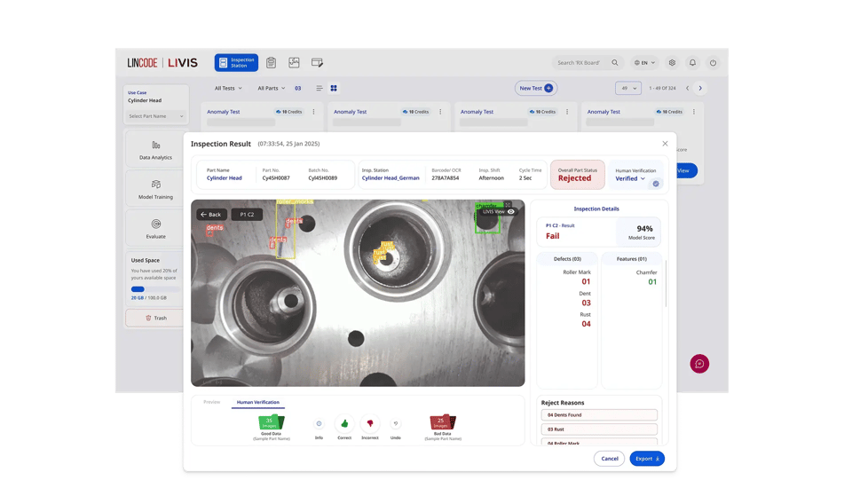The height and width of the screenshot is (504, 852).
Task: Open the Good Data green folder
Action: (271, 422)
